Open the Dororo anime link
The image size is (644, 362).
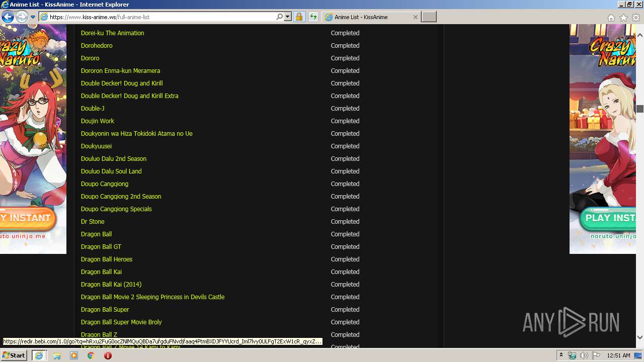(x=90, y=58)
